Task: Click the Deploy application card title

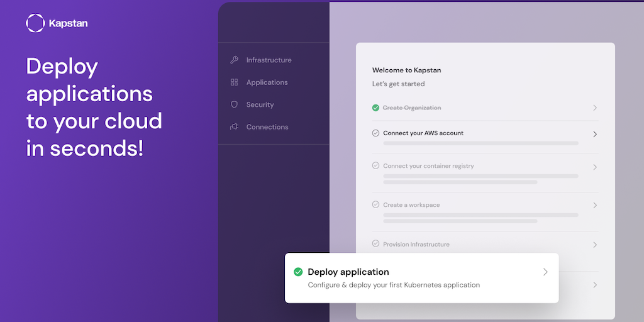Action: click(348, 272)
